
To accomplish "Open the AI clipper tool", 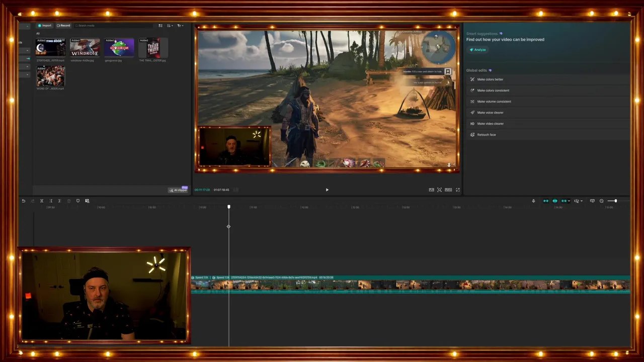I will click(x=178, y=190).
